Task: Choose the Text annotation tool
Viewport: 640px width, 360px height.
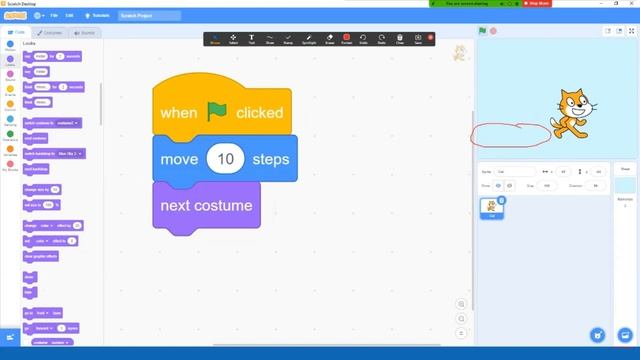Action: 251,39
